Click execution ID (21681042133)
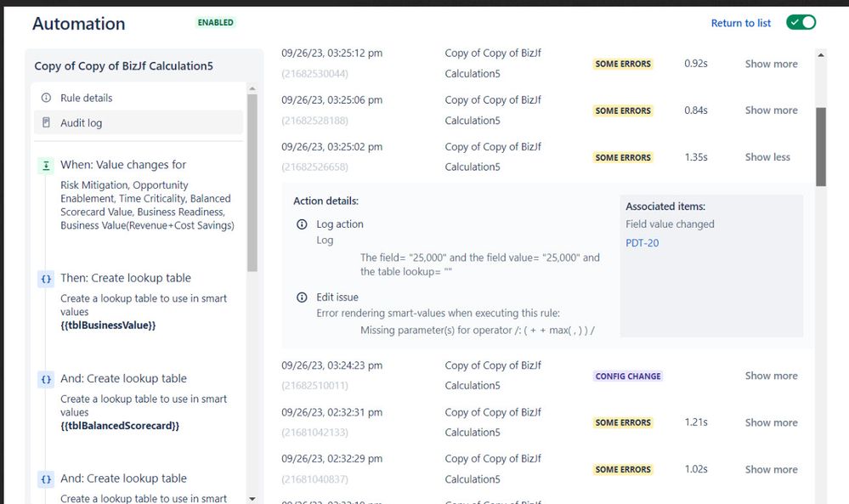 click(314, 432)
